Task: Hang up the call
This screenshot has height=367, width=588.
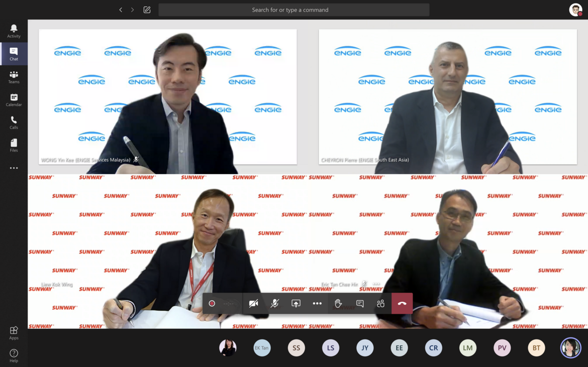Action: coord(402,303)
